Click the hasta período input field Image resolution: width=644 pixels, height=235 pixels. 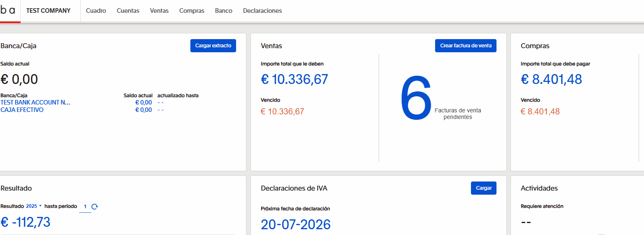[x=85, y=207]
